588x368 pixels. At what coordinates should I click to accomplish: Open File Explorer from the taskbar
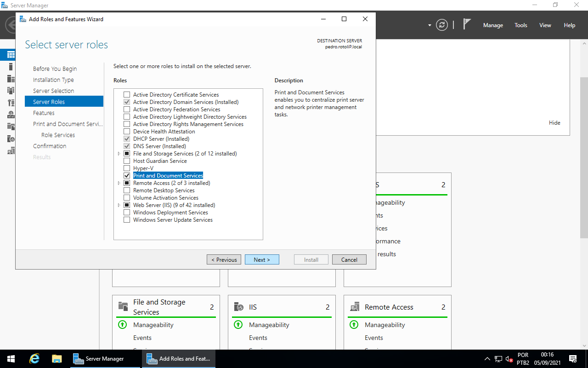(x=57, y=359)
